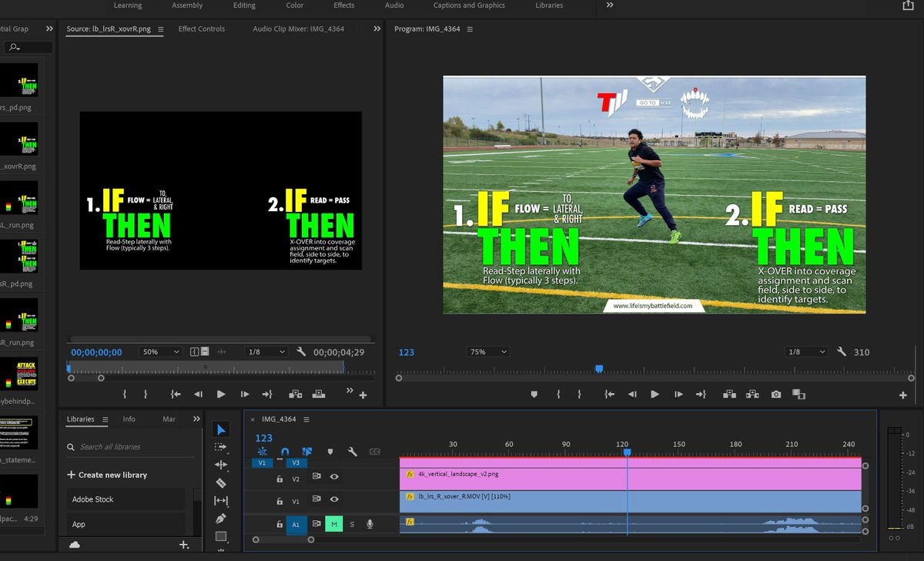Click Export Frame camera icon in Program monitor
The width and height of the screenshot is (924, 561).
tap(775, 395)
